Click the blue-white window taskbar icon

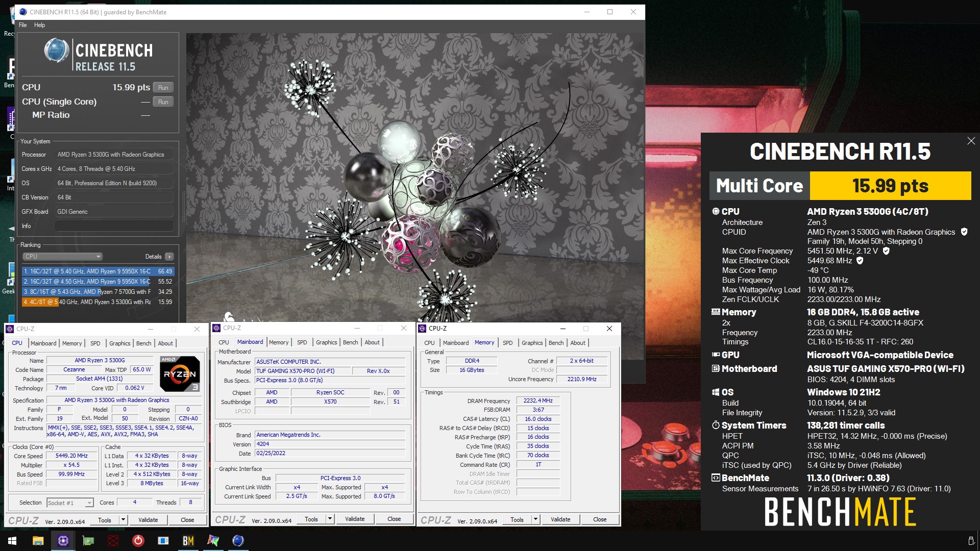[x=163, y=541]
